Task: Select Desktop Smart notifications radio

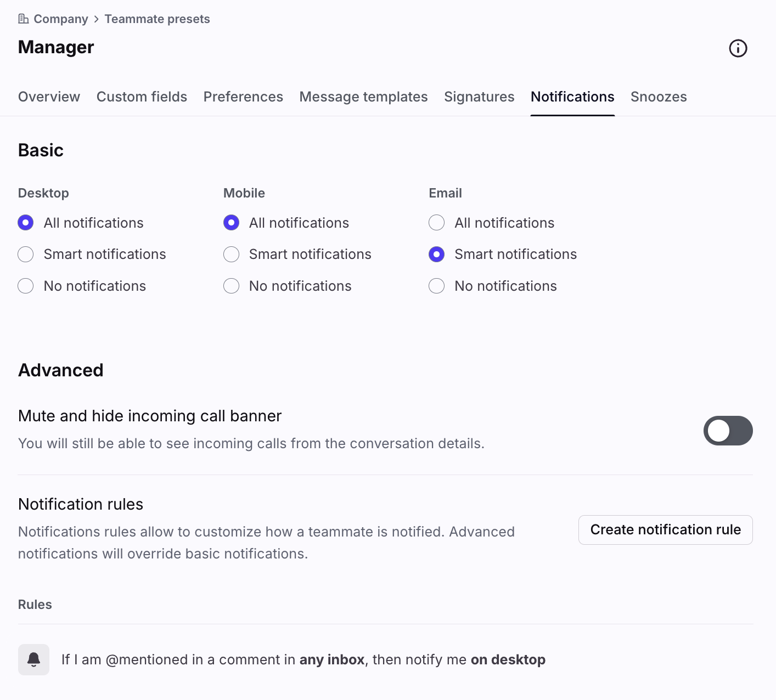Action: pos(26,255)
